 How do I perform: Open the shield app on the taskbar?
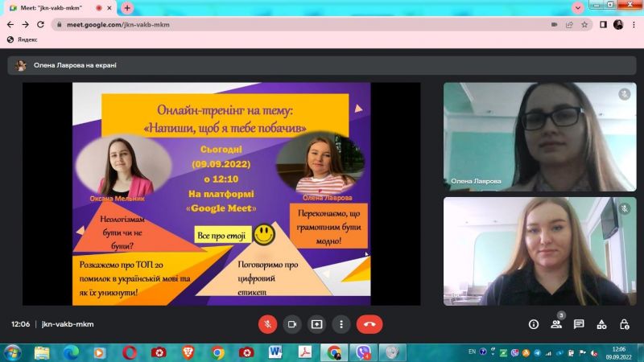(392, 352)
